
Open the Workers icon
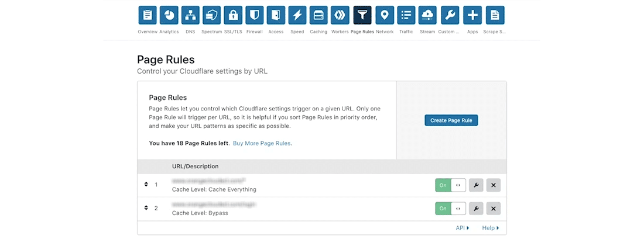[x=340, y=15]
